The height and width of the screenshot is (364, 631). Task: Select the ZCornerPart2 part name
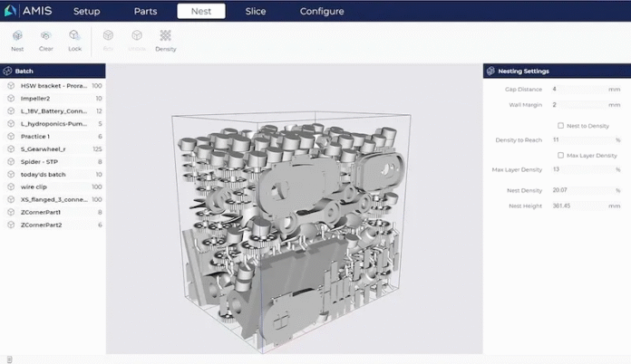click(42, 225)
